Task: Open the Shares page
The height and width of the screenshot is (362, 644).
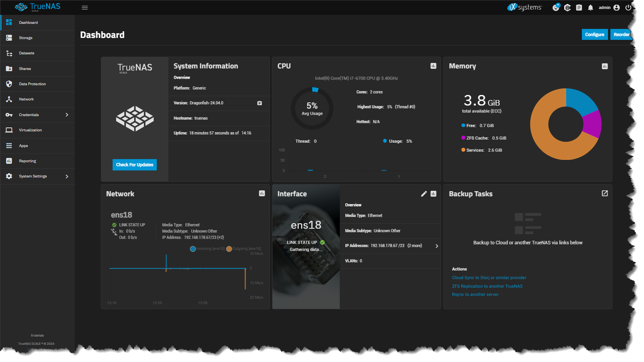Action: coord(38,69)
